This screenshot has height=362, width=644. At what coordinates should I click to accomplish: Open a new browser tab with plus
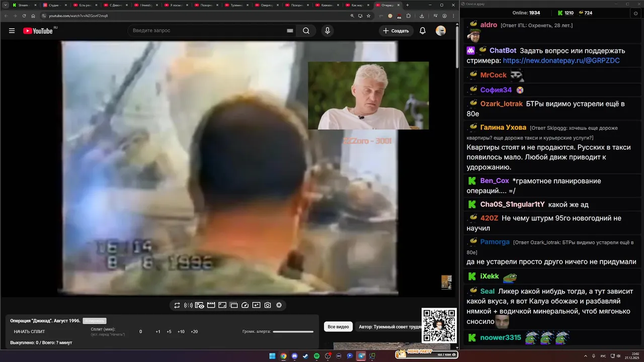pos(408,5)
